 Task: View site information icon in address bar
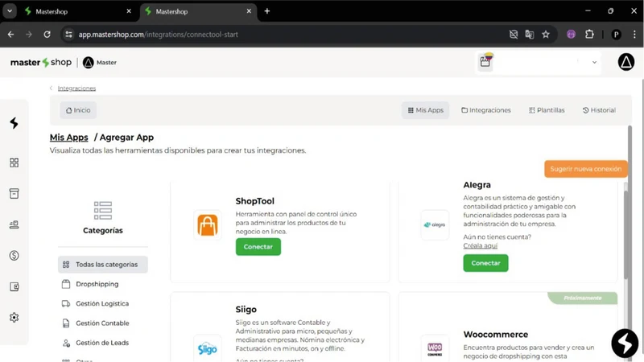(x=68, y=35)
